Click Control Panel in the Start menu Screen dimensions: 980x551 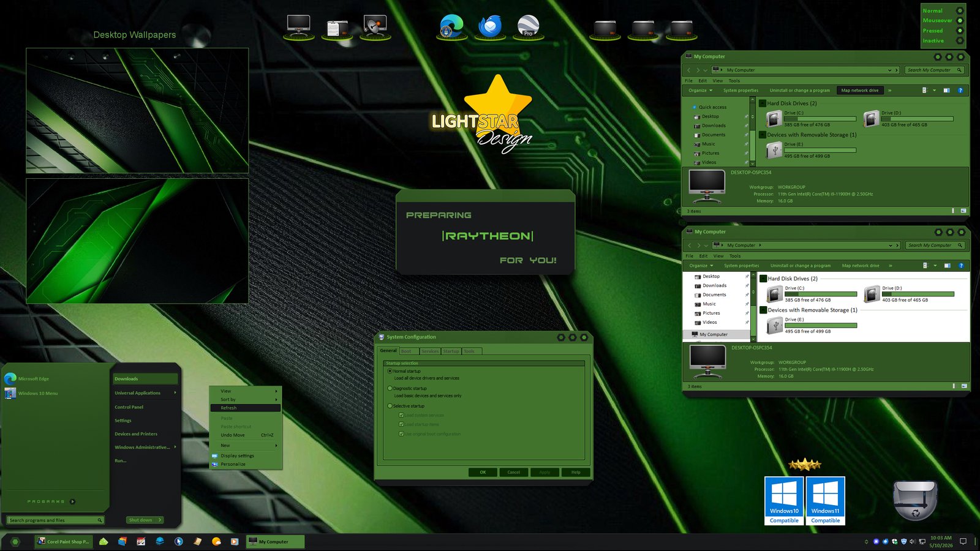click(129, 407)
